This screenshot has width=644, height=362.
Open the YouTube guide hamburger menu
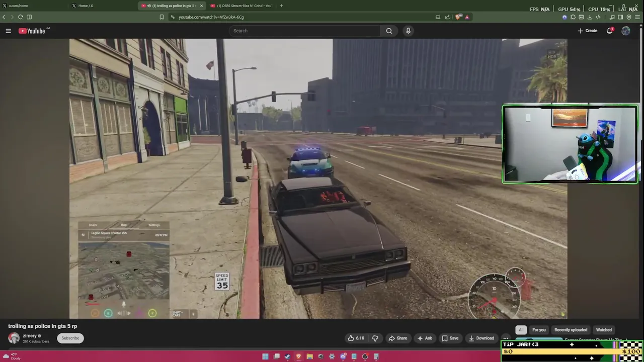pyautogui.click(x=8, y=31)
